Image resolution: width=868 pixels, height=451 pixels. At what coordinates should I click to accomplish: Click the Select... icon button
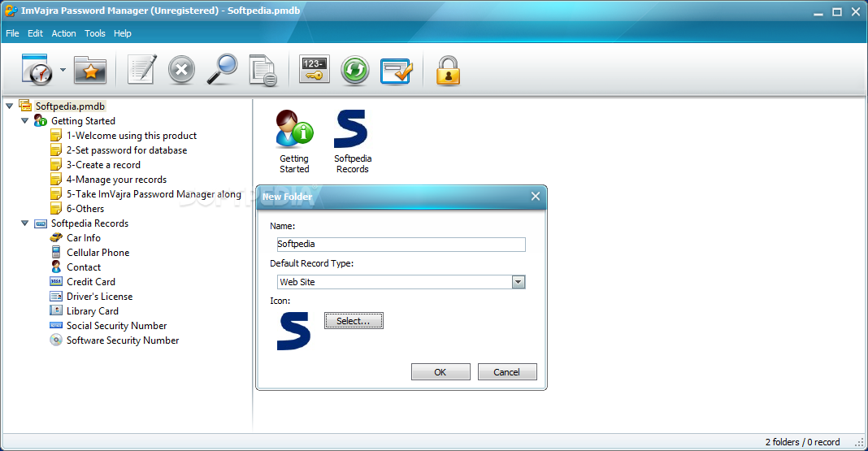coord(354,321)
